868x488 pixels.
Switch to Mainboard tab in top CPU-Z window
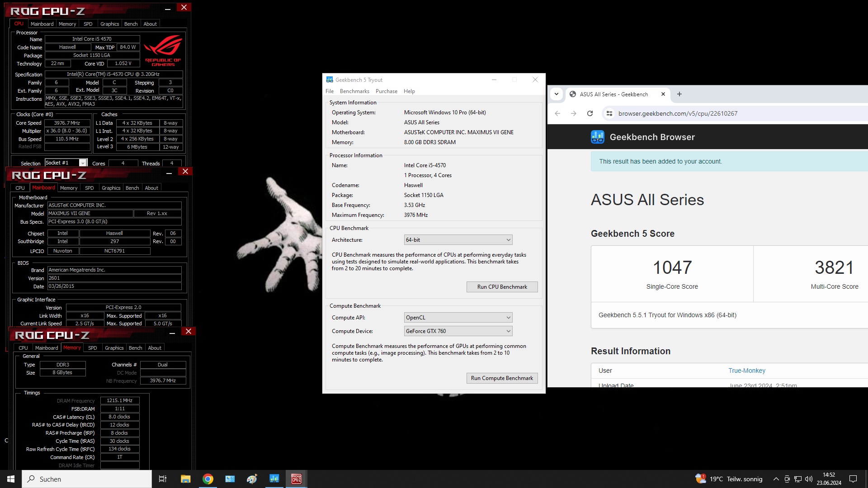click(42, 24)
